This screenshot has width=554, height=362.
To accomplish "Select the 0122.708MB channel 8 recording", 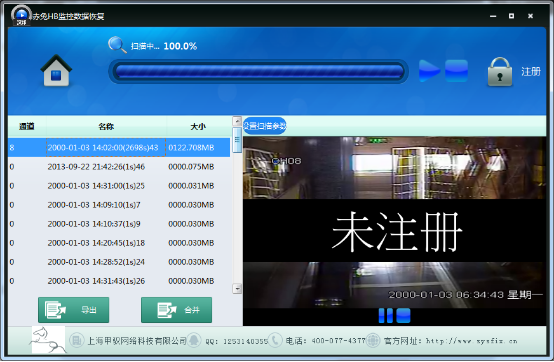I will tap(119, 148).
